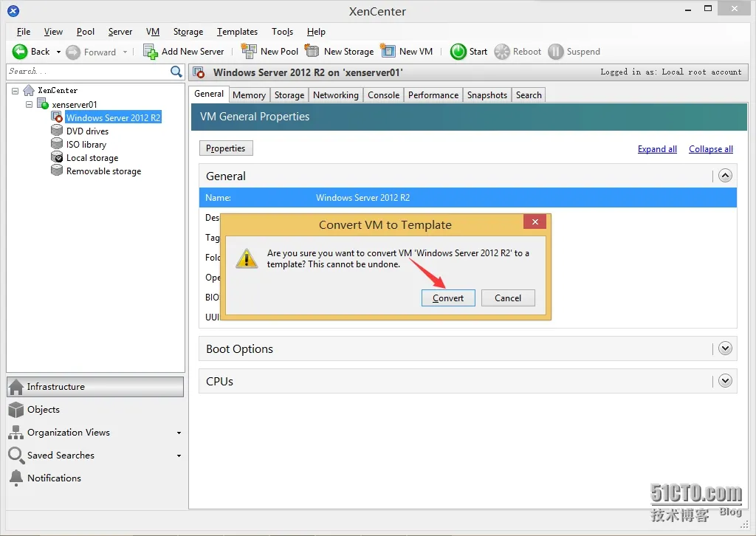
Task: Switch to the Storage tab
Action: (x=289, y=95)
